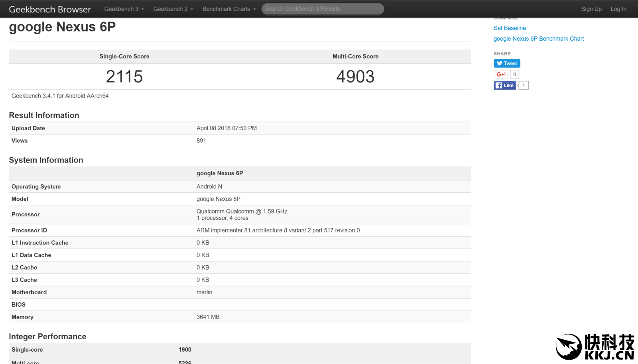
Task: Set this result as Baseline
Action: tap(510, 28)
